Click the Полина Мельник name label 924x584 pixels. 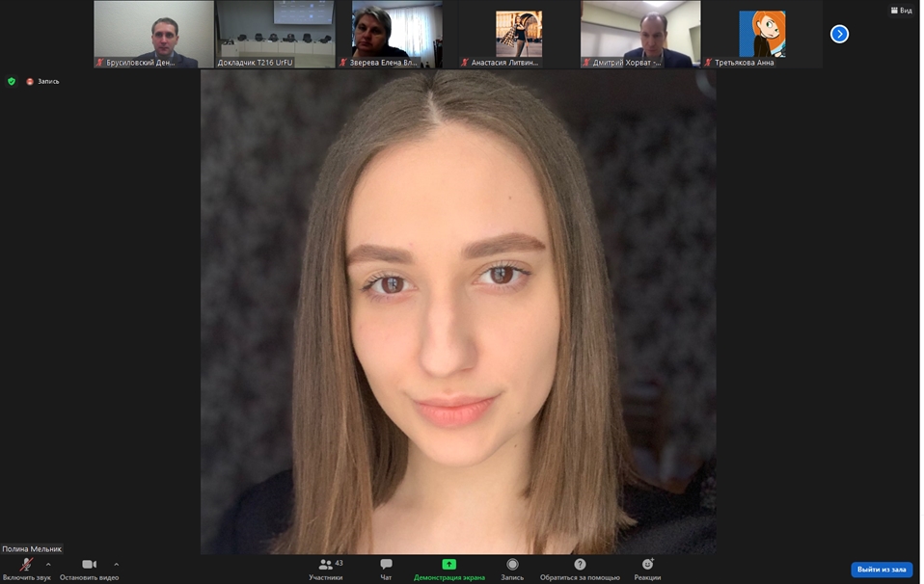(32, 548)
